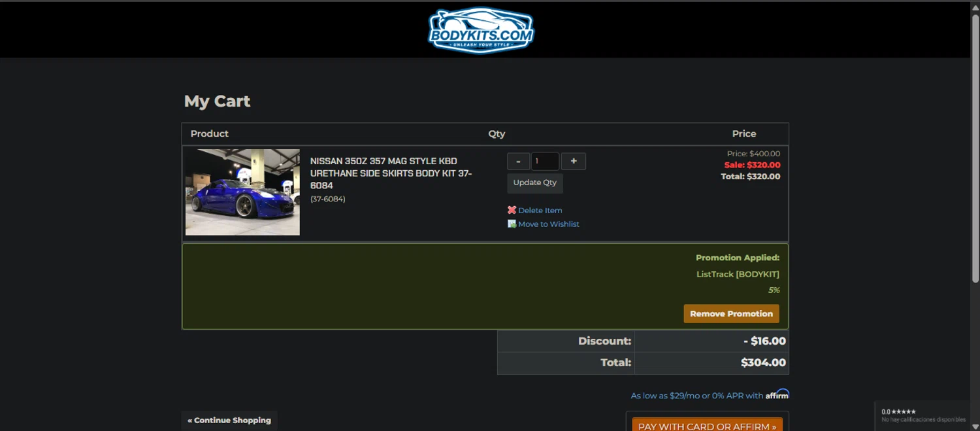Click the Affirm logo

click(x=777, y=394)
